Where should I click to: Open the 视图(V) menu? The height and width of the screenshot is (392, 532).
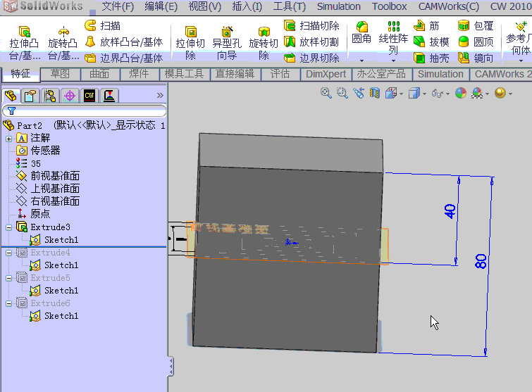[204, 6]
